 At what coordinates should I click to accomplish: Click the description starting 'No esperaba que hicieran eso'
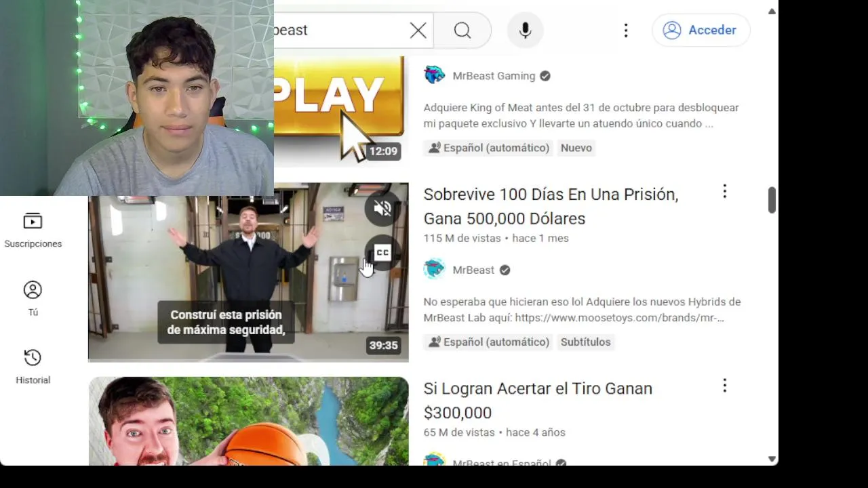582,310
